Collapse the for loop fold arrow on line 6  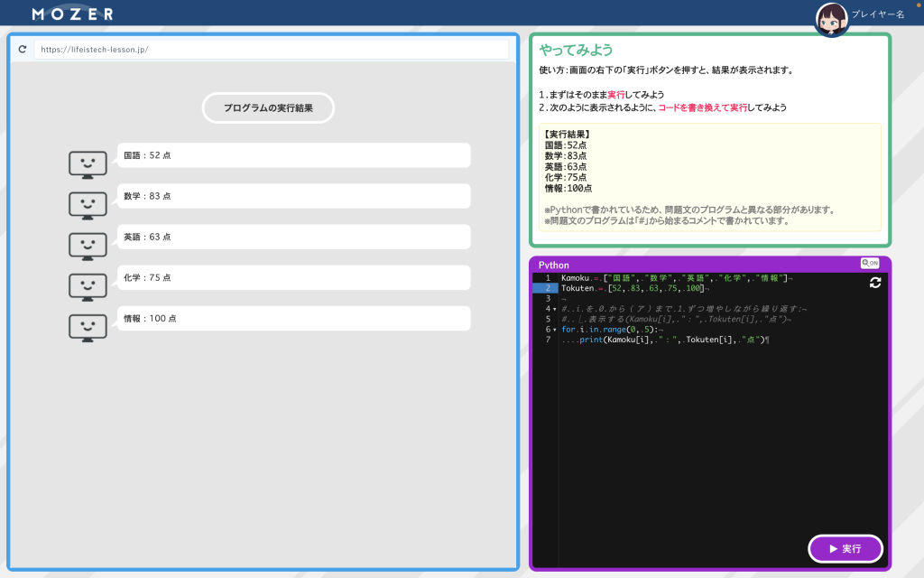coord(555,330)
